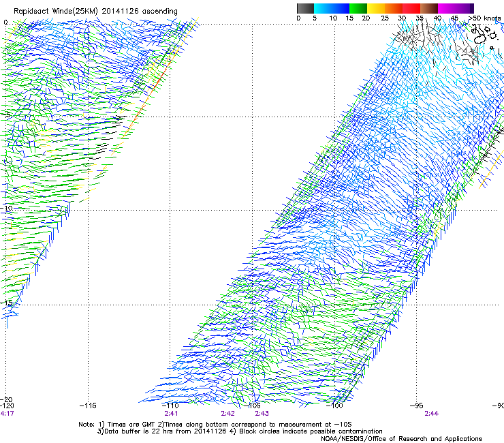Click the 'NOAA/NESDIS/Office of Research and Applications' credit
This screenshot has width=504, height=443.
401,439
